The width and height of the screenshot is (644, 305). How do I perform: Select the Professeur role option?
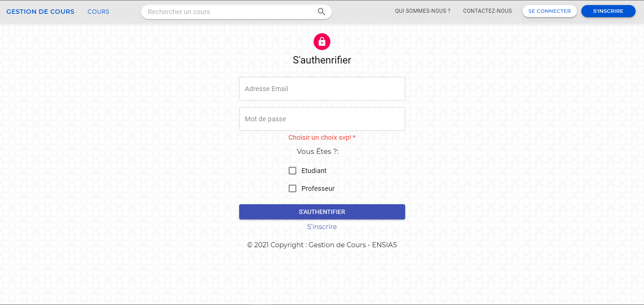(x=292, y=188)
